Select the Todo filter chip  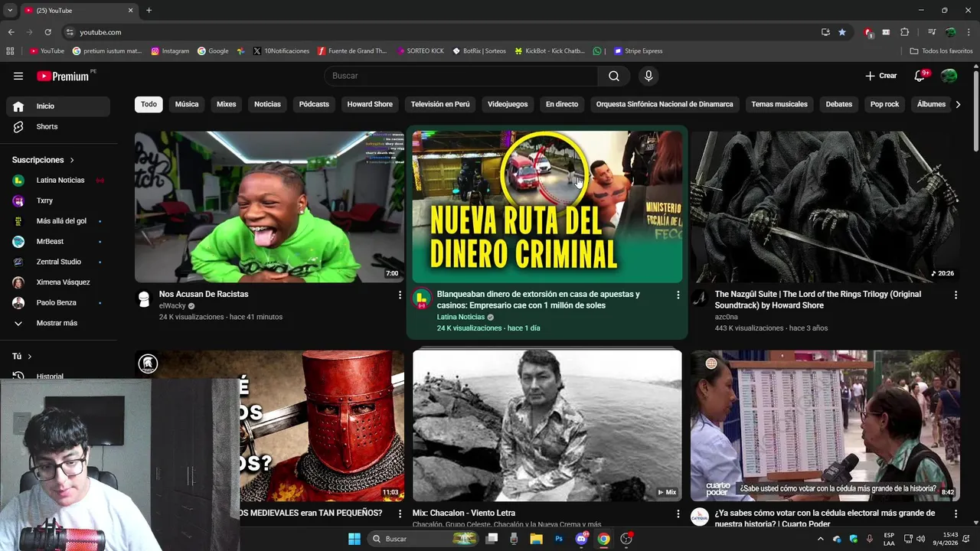[x=149, y=104]
